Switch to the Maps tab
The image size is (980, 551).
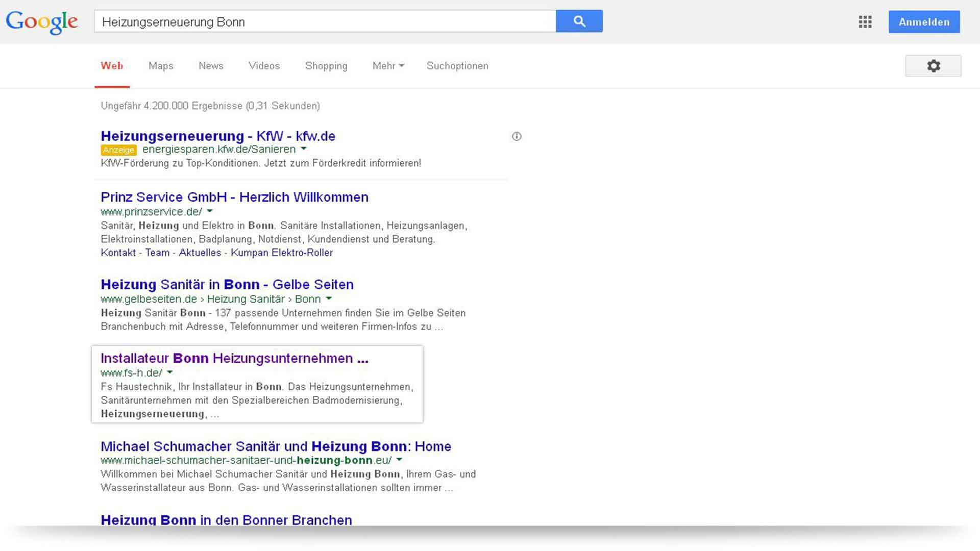pyautogui.click(x=161, y=66)
